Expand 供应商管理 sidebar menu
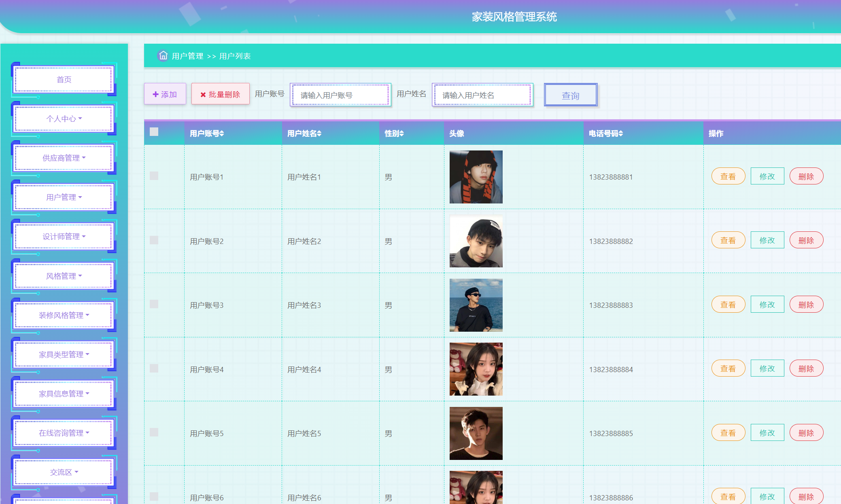Image resolution: width=841 pixels, height=504 pixels. click(64, 158)
